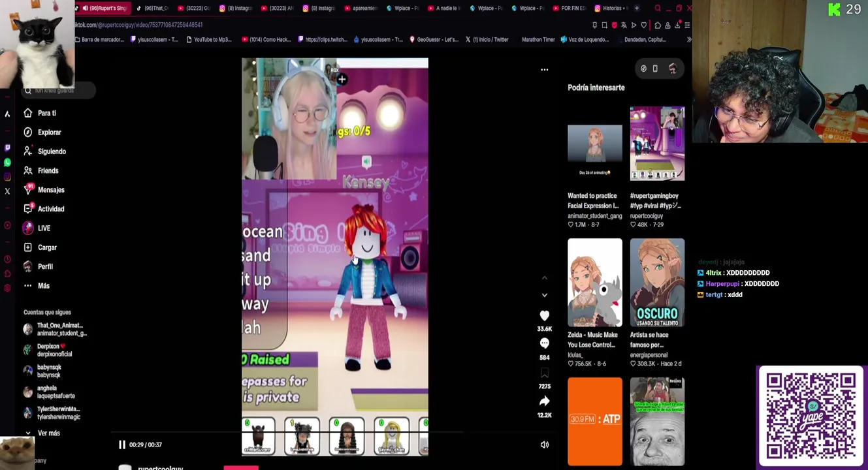Open Derpixon followed account
Image resolution: width=868 pixels, height=470 pixels.
[48, 350]
